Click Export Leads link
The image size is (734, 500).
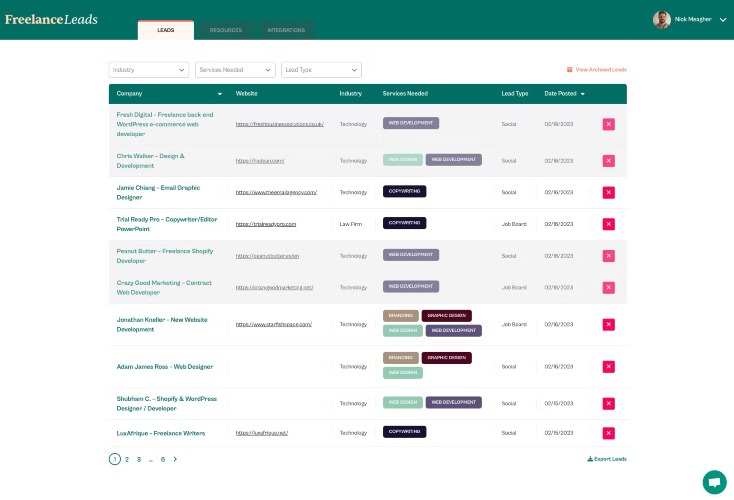point(607,459)
